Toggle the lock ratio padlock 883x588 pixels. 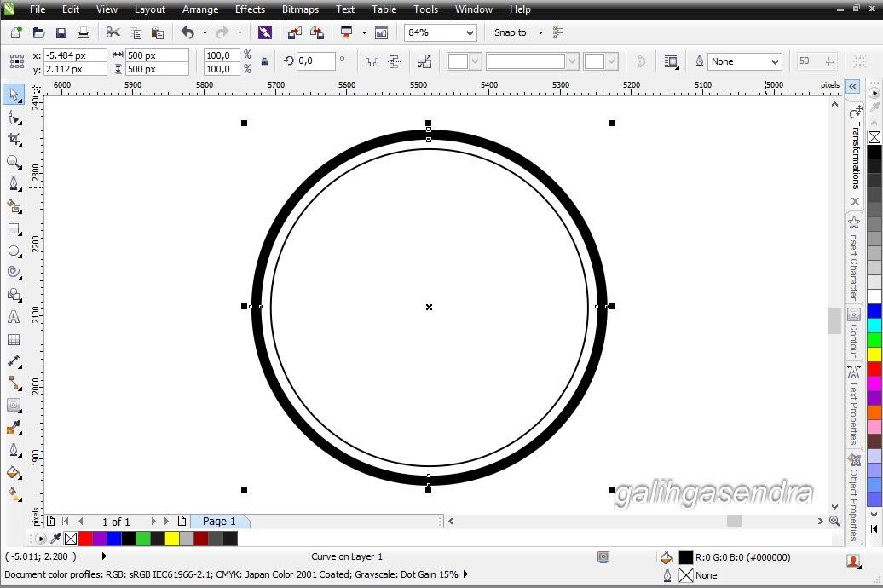click(265, 61)
